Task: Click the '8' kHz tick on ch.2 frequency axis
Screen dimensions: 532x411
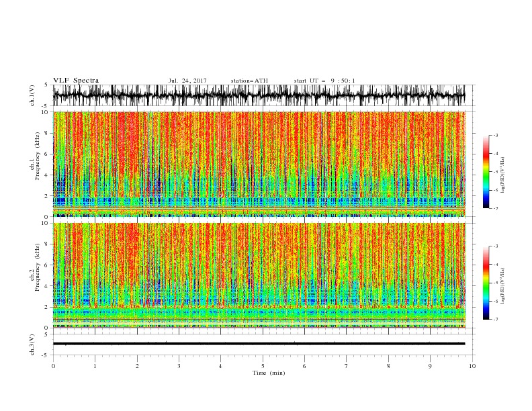Action: pos(48,244)
